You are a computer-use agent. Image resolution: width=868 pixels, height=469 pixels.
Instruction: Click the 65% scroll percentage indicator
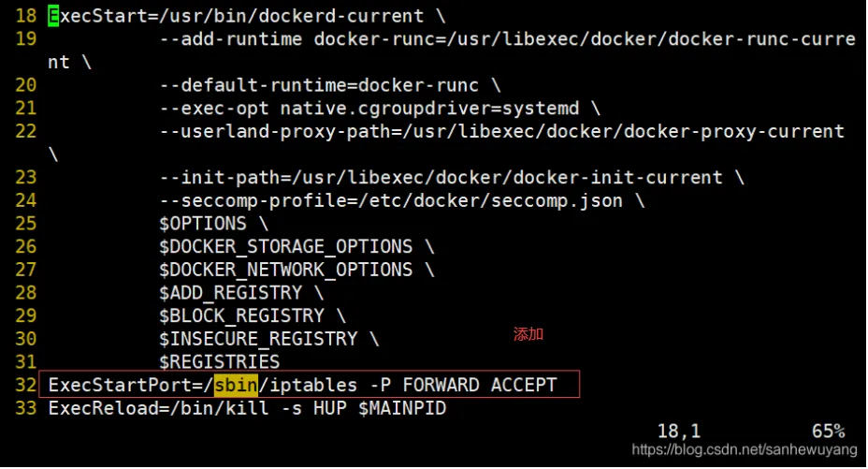(x=828, y=431)
